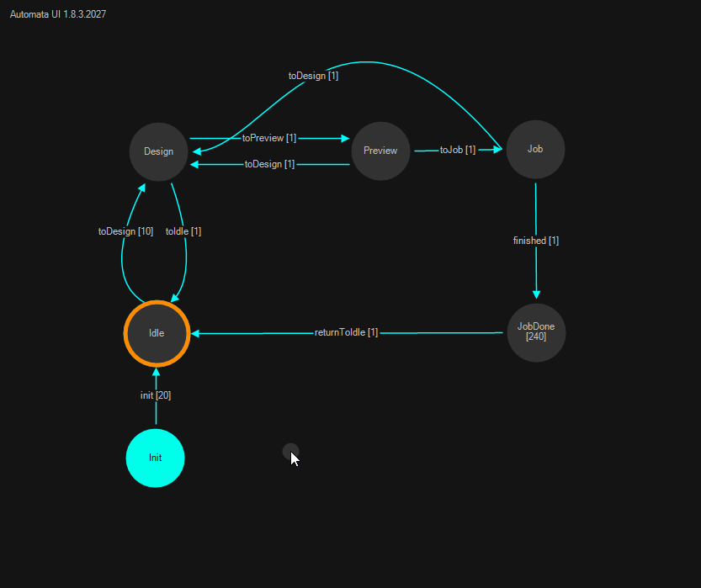Select the finished [1] transition label

(x=536, y=241)
